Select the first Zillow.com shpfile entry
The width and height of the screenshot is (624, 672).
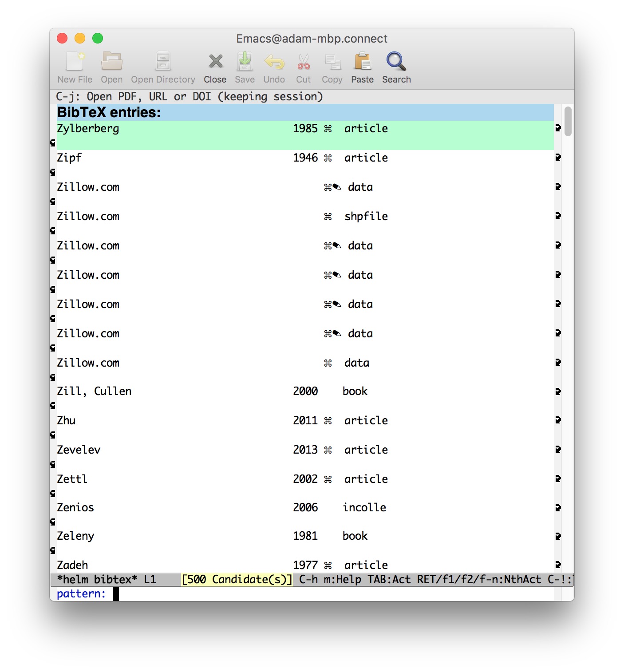(178, 217)
